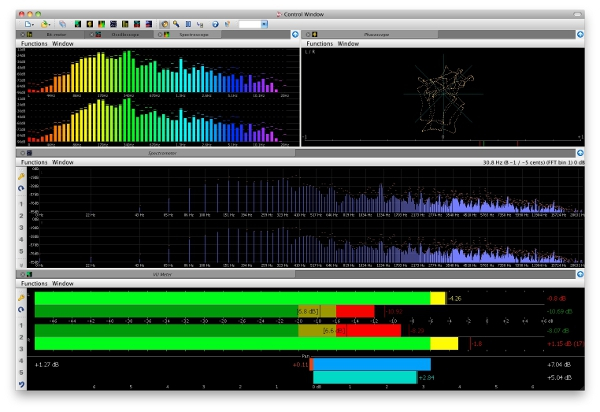Click the refresh arrow icon in Spectrometer sidebar
This screenshot has height=412, width=600.
tap(21, 188)
